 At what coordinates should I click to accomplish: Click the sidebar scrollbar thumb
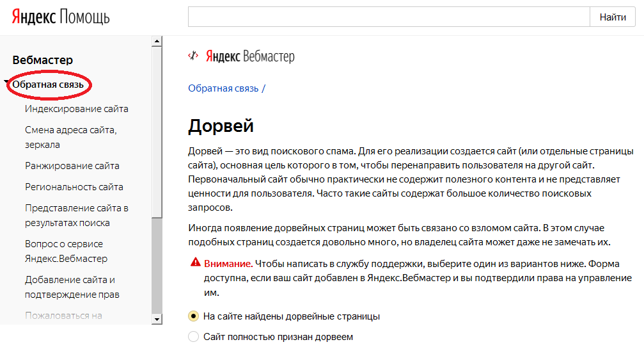pos(157,132)
